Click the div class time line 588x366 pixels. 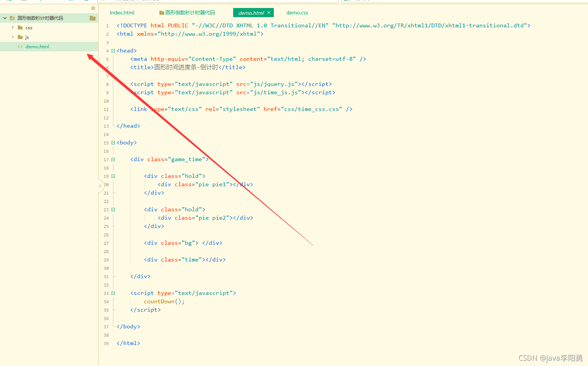[x=185, y=260]
